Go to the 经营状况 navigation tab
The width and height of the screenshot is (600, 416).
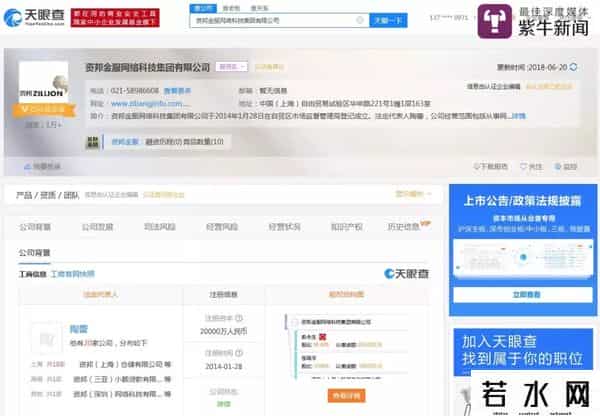tap(284, 227)
